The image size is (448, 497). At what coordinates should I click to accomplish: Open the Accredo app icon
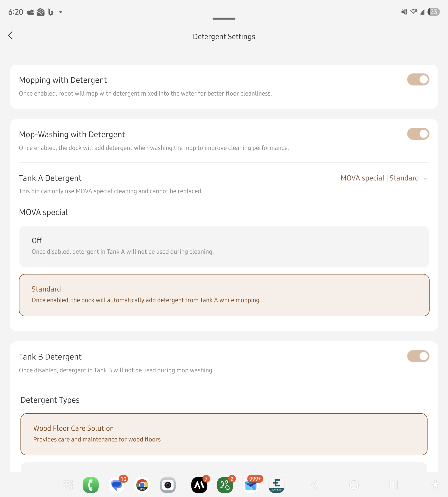[276, 485]
